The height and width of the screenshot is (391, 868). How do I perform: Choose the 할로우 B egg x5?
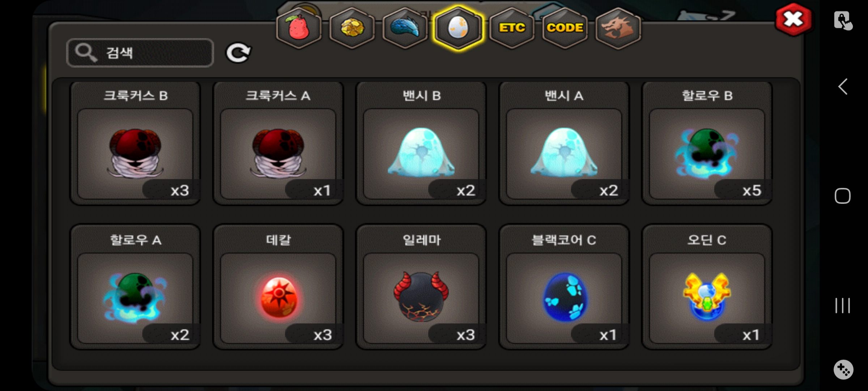tap(707, 143)
